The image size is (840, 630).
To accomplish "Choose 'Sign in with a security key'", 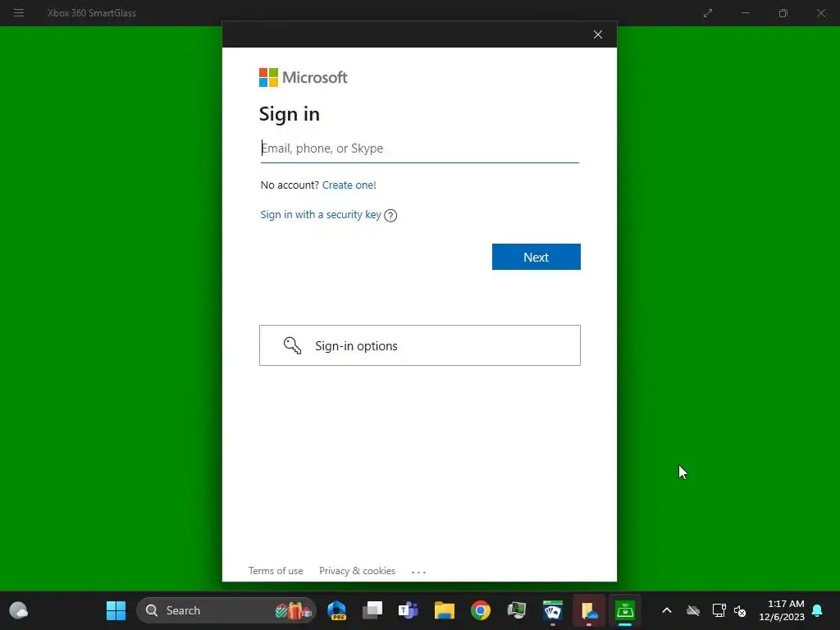I will coord(321,215).
